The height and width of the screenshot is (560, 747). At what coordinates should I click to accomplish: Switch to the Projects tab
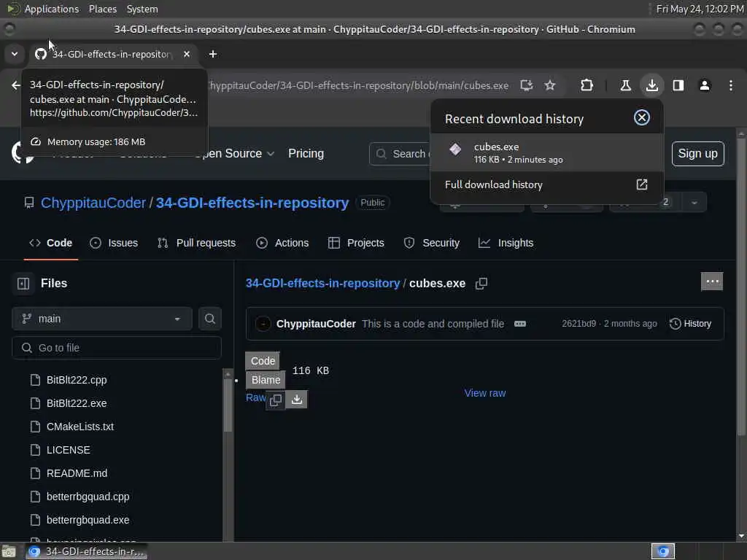click(356, 243)
